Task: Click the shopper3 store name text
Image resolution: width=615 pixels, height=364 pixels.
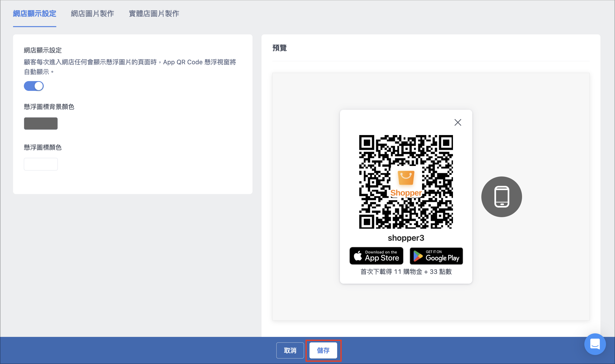Action: pos(406,238)
